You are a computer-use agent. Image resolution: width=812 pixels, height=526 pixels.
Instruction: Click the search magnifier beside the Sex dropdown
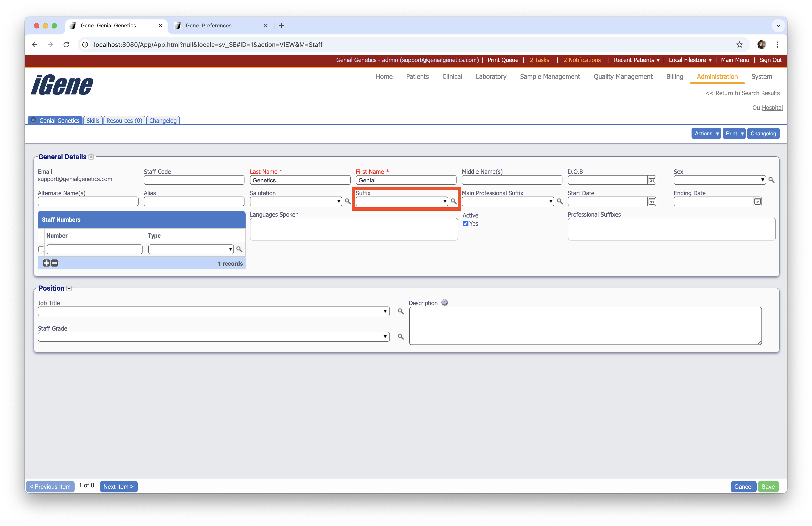coord(771,180)
